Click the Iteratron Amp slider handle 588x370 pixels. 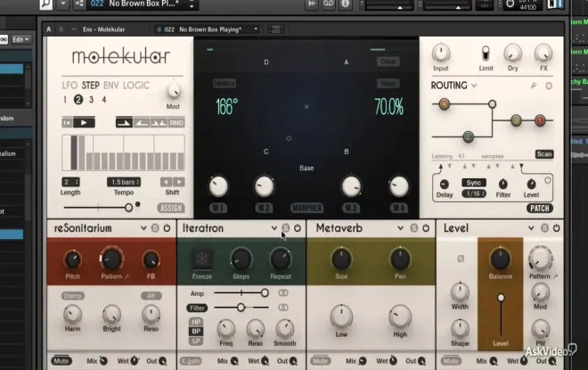[x=265, y=292]
